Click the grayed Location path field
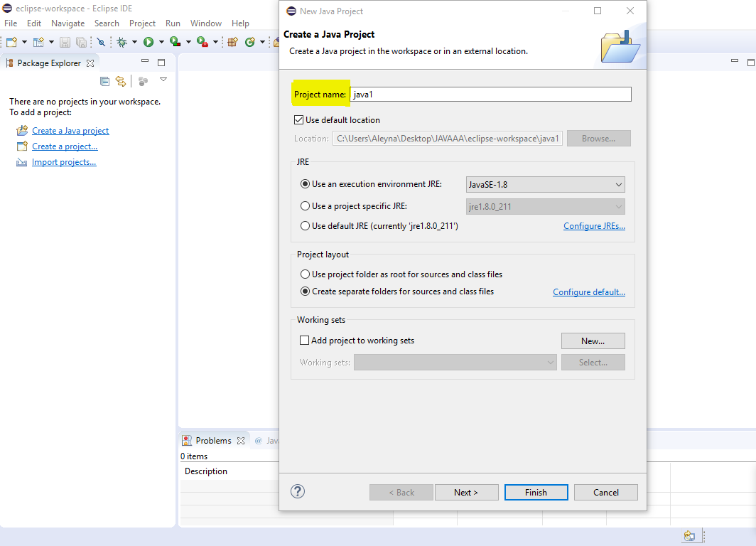756x546 pixels. click(x=448, y=139)
